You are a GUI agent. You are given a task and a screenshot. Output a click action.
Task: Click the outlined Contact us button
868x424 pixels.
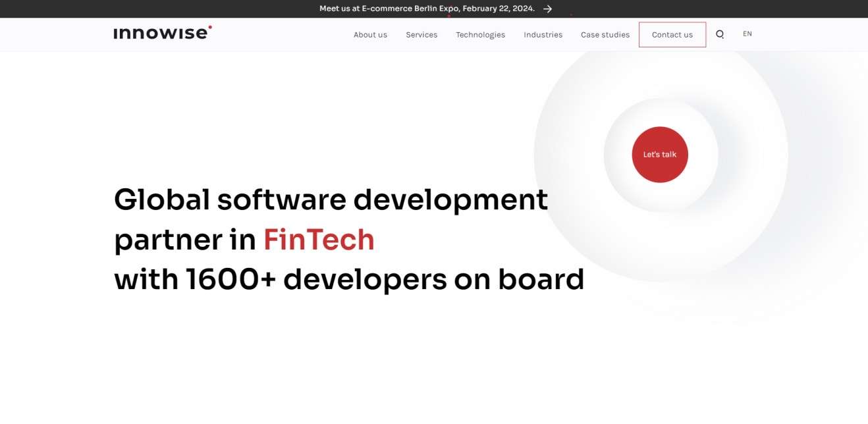click(672, 35)
